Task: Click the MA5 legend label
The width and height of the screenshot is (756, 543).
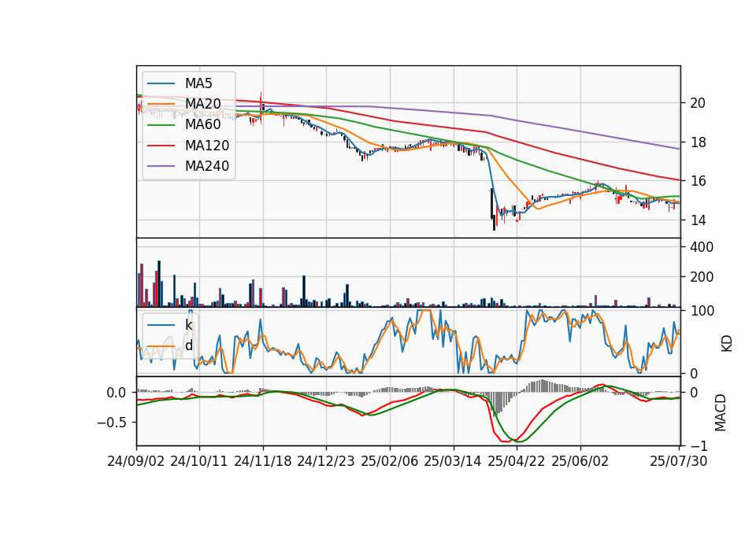Action: tap(198, 83)
